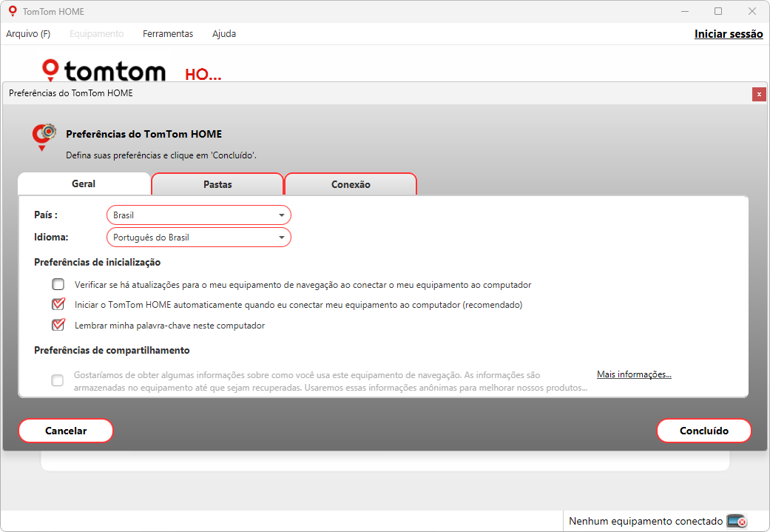Click the Preferências de inicialização heading
This screenshot has height=532, width=770.
click(x=97, y=263)
